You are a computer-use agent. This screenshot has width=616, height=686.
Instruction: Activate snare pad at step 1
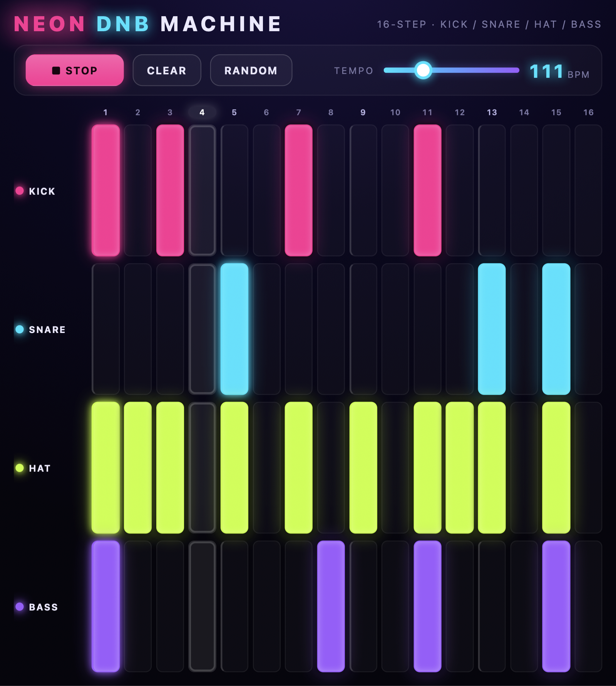[105, 329]
